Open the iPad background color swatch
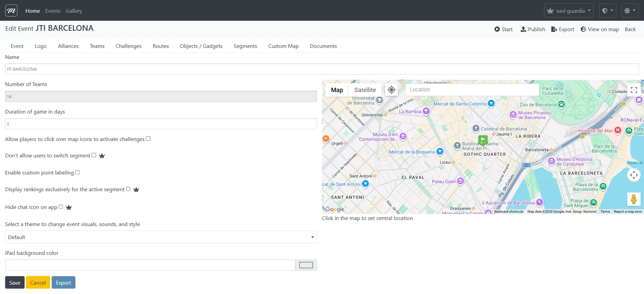 (x=306, y=265)
